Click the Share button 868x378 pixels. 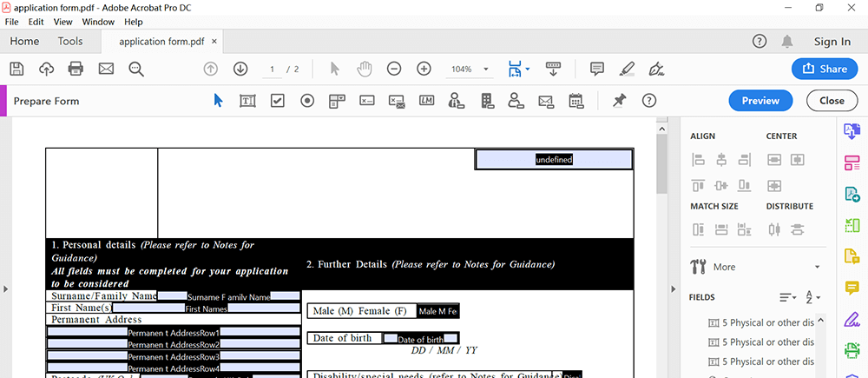click(x=825, y=69)
